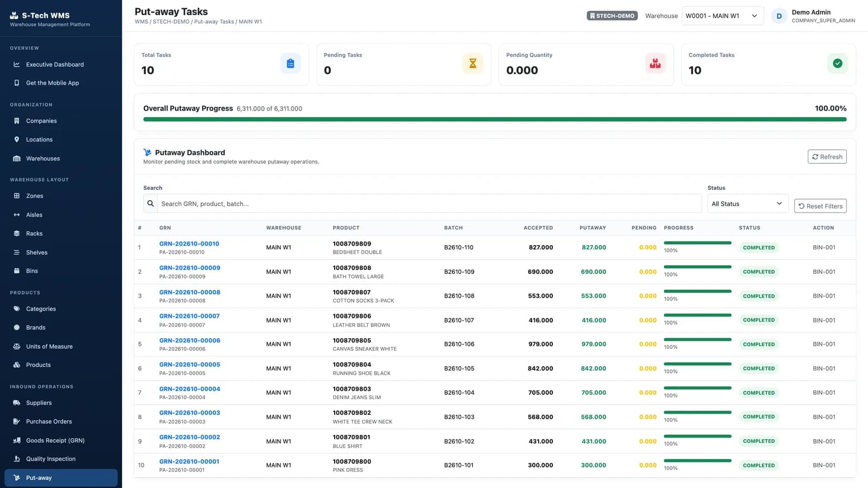The image size is (868, 488).
Task: Click the Completed Tasks checkmark icon
Action: pos(838,63)
